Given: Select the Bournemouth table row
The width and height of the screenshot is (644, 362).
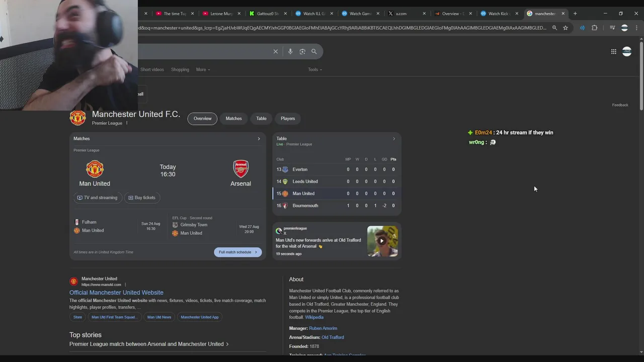Looking at the screenshot, I should (336, 206).
